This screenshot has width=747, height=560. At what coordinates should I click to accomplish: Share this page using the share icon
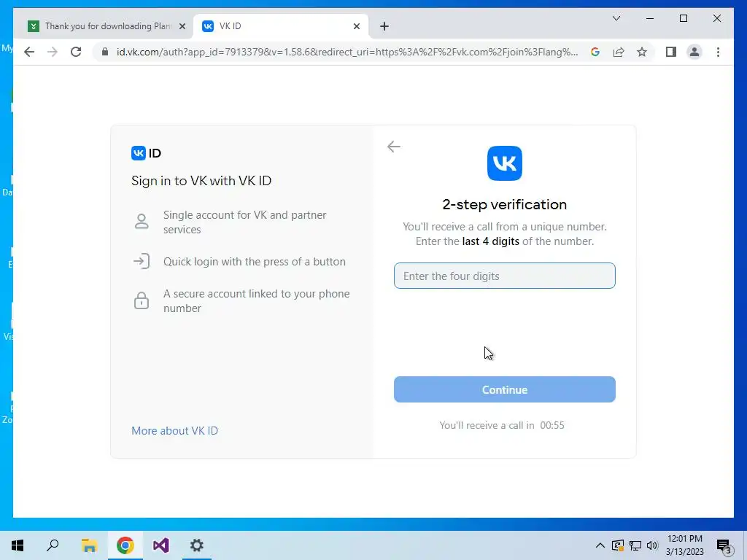point(619,52)
